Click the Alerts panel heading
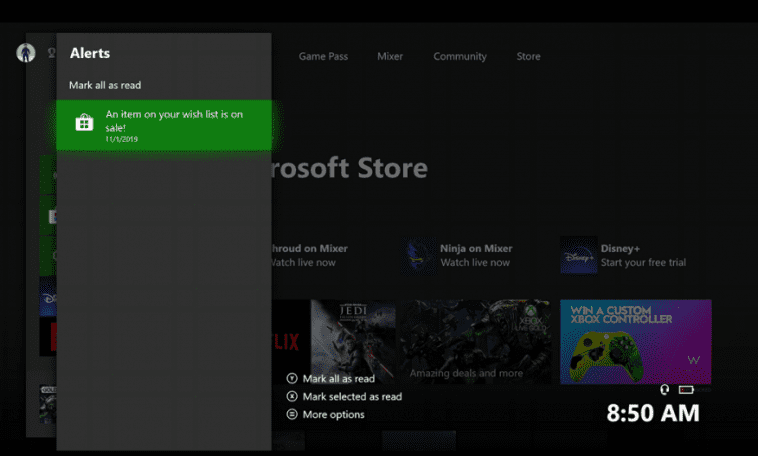Screen dimensions: 758x456 tap(90, 53)
